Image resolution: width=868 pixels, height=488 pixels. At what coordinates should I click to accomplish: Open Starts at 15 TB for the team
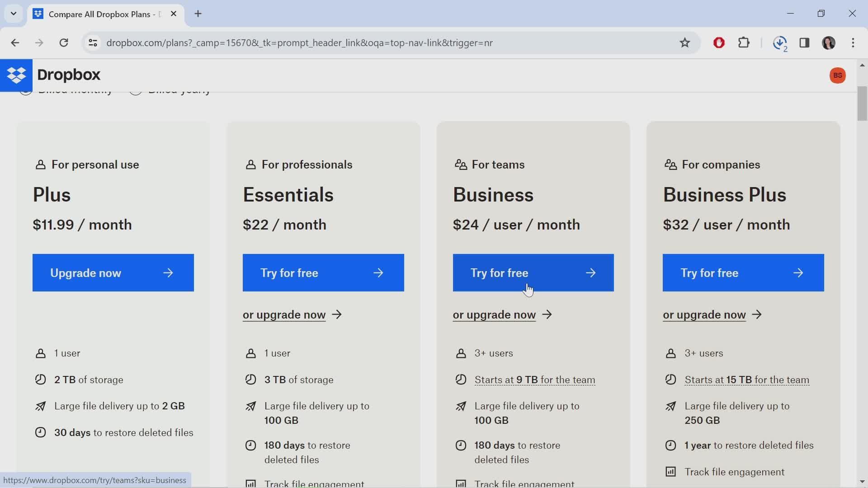pyautogui.click(x=747, y=380)
